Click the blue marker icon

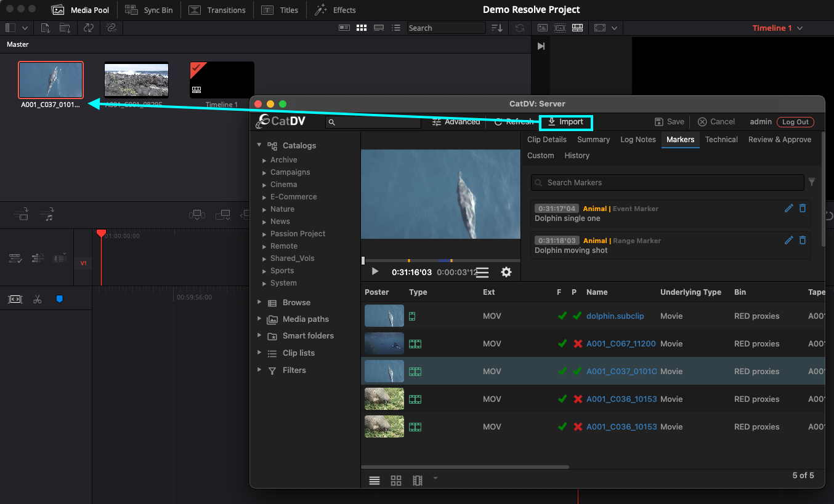[59, 299]
